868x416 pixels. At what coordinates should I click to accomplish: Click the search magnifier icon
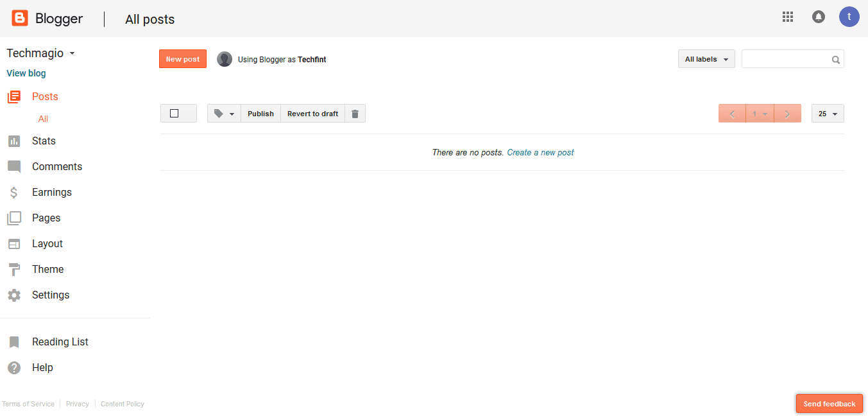point(836,60)
